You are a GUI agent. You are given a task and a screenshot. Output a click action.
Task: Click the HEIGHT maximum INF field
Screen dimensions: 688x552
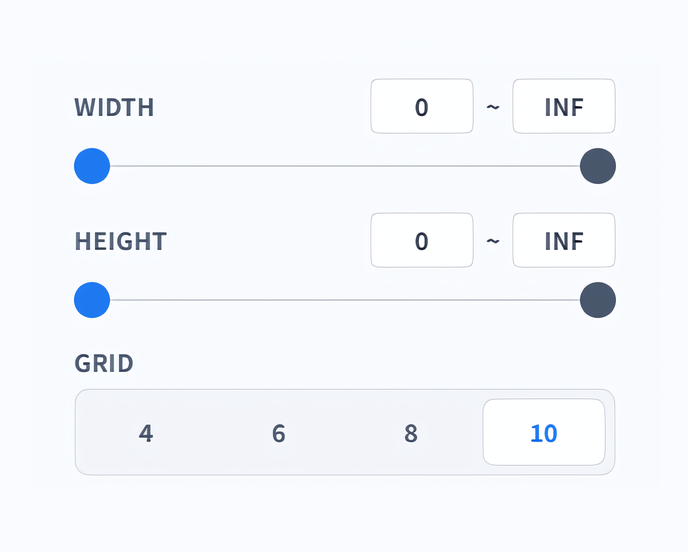click(x=563, y=241)
